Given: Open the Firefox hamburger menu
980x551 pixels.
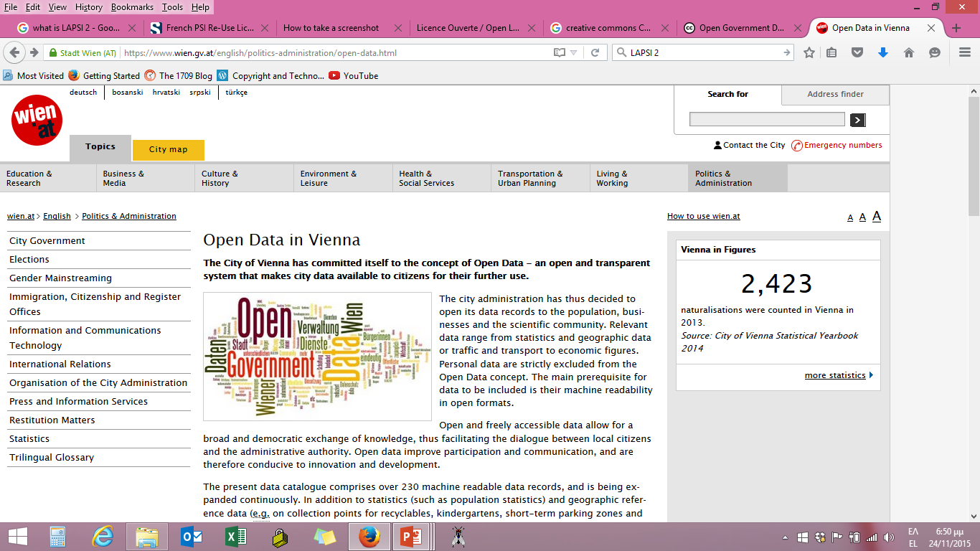Looking at the screenshot, I should pos(965,52).
